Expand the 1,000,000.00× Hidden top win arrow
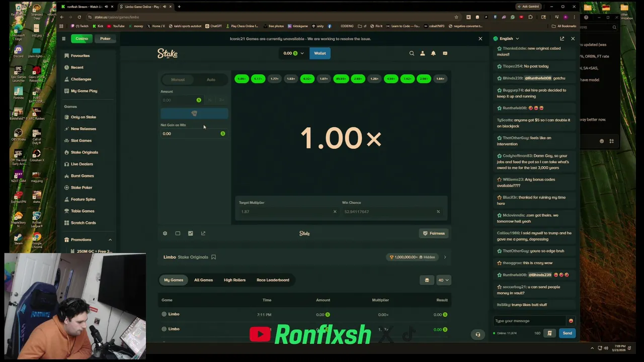This screenshot has height=362, width=644. point(445,257)
